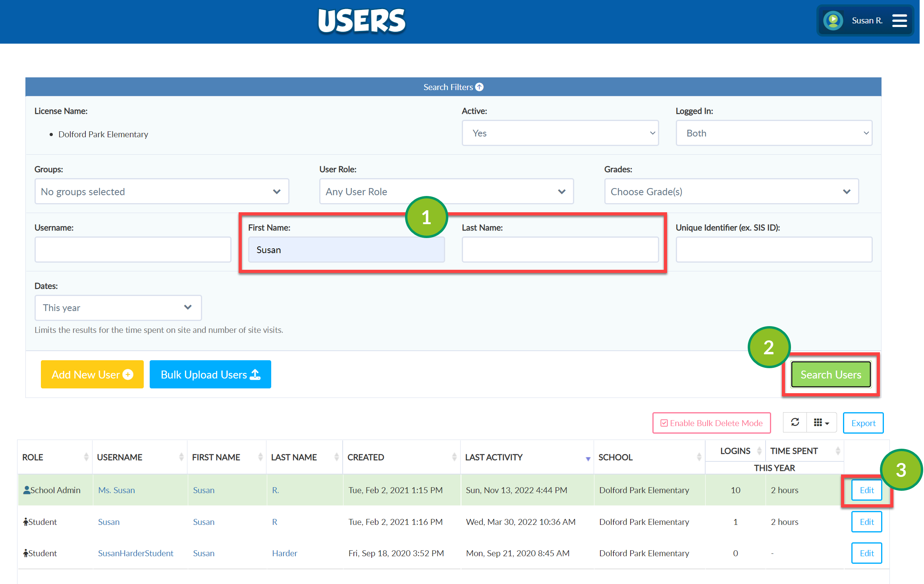The width and height of the screenshot is (924, 584).
Task: Click the Unique Identifier input field
Action: [774, 250]
